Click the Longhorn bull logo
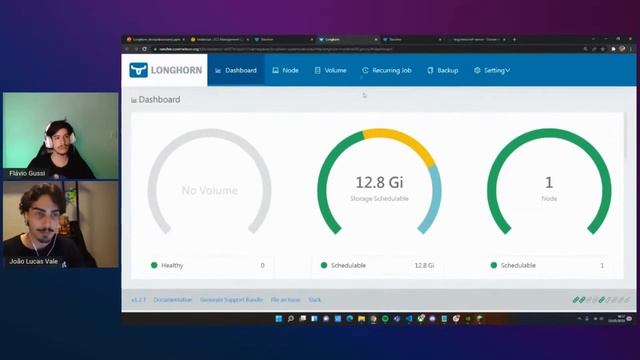 (138, 70)
